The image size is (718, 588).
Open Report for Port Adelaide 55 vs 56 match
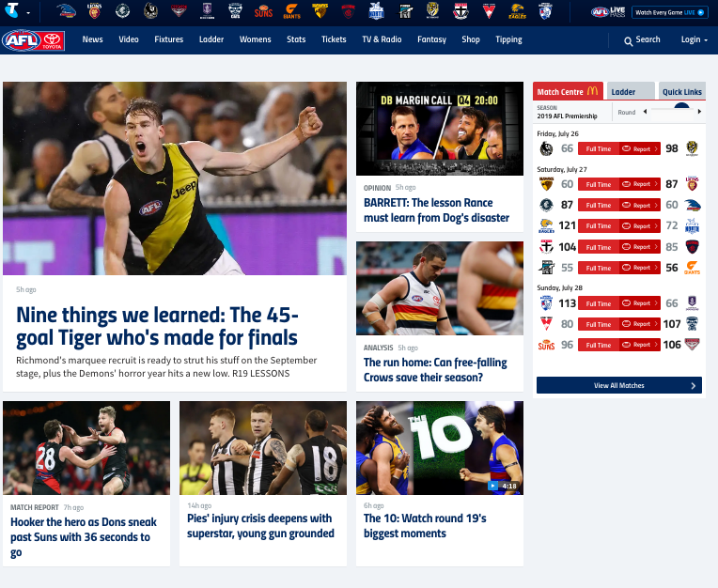640,268
